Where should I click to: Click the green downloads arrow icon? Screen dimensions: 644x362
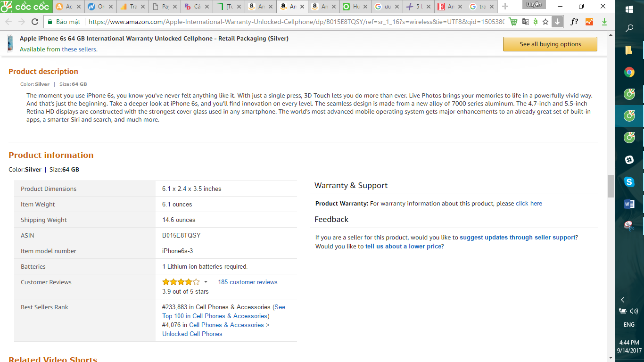[x=604, y=22]
